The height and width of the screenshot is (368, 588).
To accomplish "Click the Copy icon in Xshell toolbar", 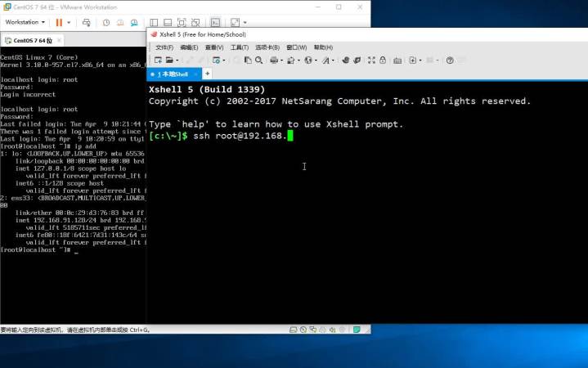I will coord(248,60).
